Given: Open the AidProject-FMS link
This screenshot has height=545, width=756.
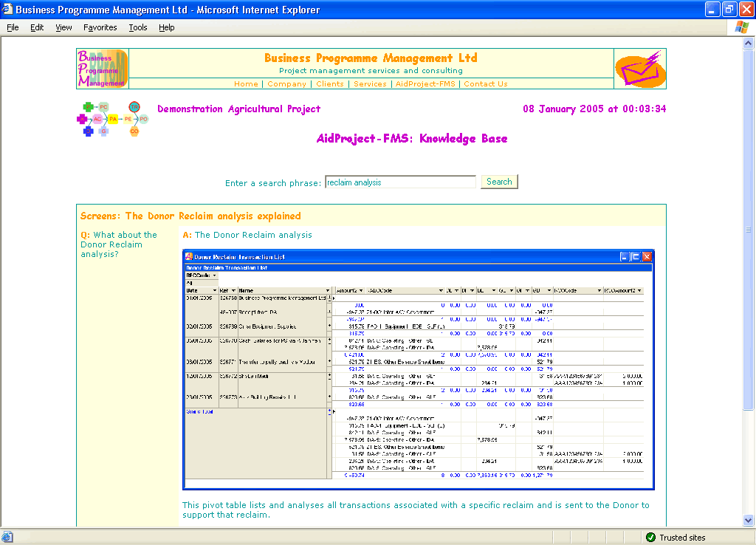Looking at the screenshot, I should [425, 84].
